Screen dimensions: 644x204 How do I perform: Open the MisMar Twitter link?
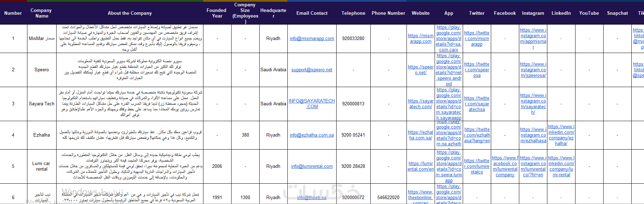pyautogui.click(x=477, y=39)
